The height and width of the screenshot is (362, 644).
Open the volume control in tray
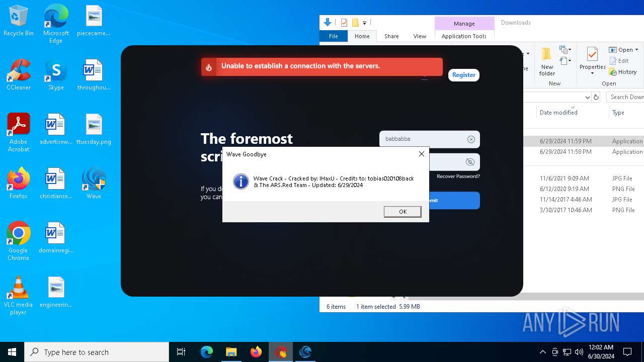tap(579, 352)
